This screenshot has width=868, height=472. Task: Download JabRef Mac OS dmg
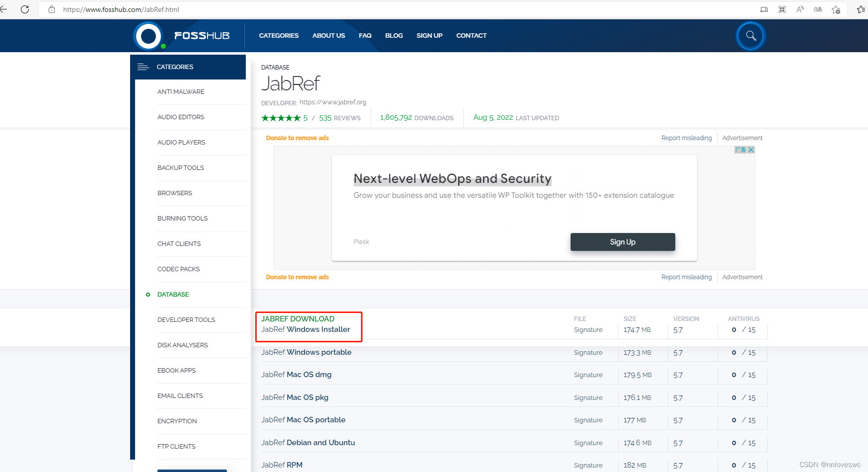coord(296,375)
